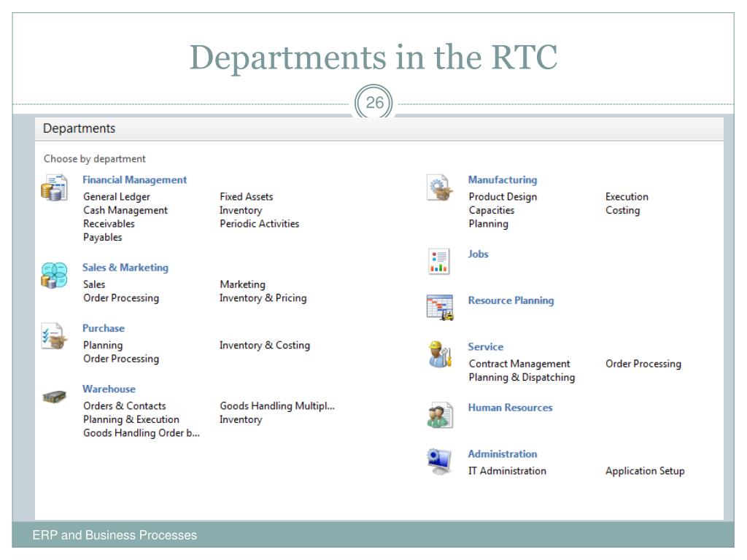Image resolution: width=747 pixels, height=560 pixels.
Task: Select Execution under Manufacturing
Action: pyautogui.click(x=627, y=197)
